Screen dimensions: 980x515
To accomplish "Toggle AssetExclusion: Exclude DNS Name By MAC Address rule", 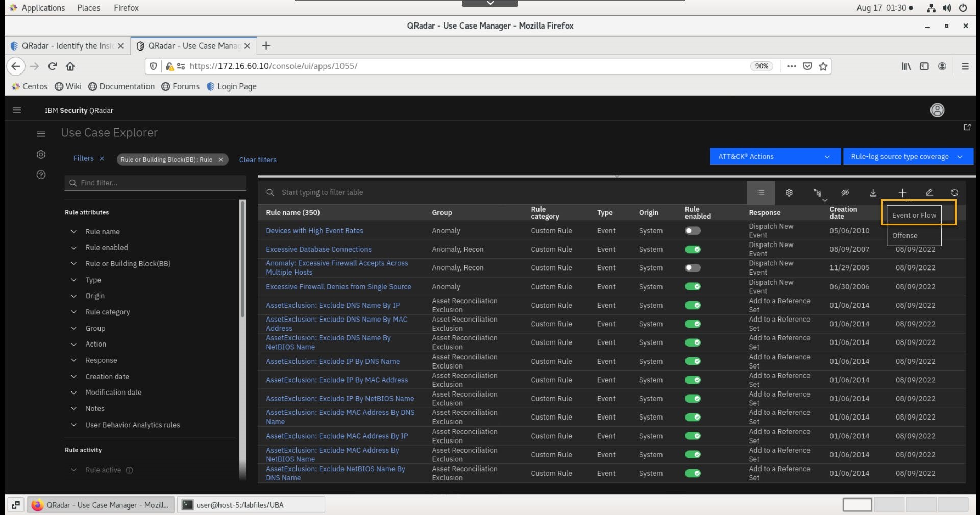I will click(x=693, y=324).
